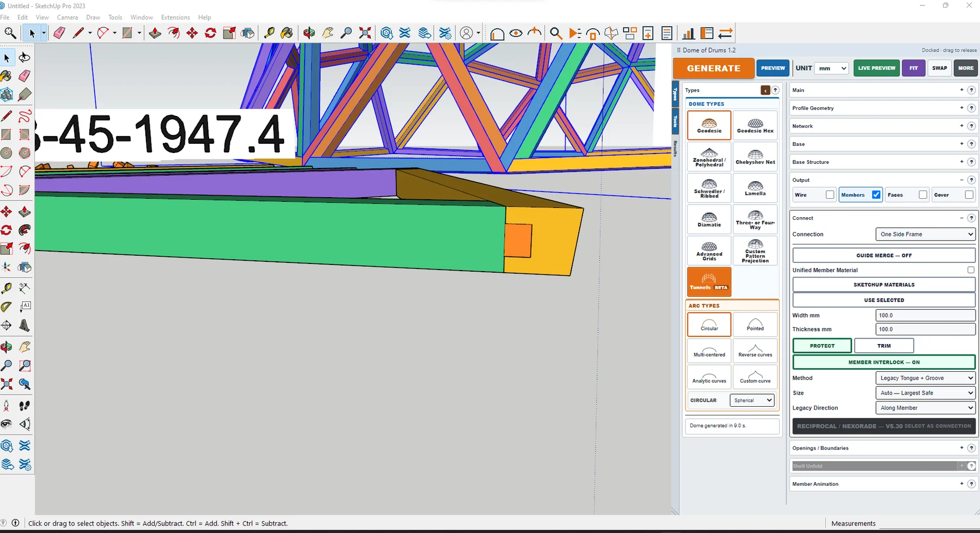Viewport: 980px width, 533px height.
Task: Click the SKETCHUP MATERIALS button
Action: pyautogui.click(x=884, y=285)
